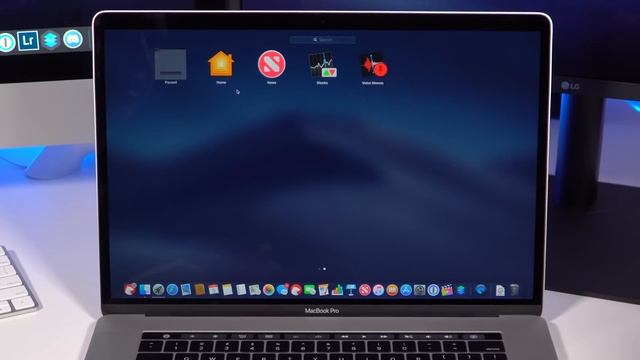This screenshot has width=640, height=360.
Task: Open the Trash in the Dock
Action: point(514,290)
